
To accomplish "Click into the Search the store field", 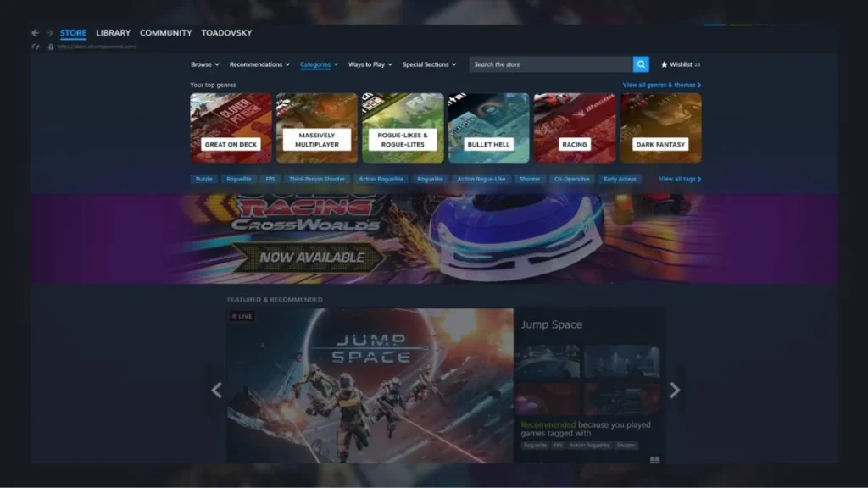I will tap(551, 64).
